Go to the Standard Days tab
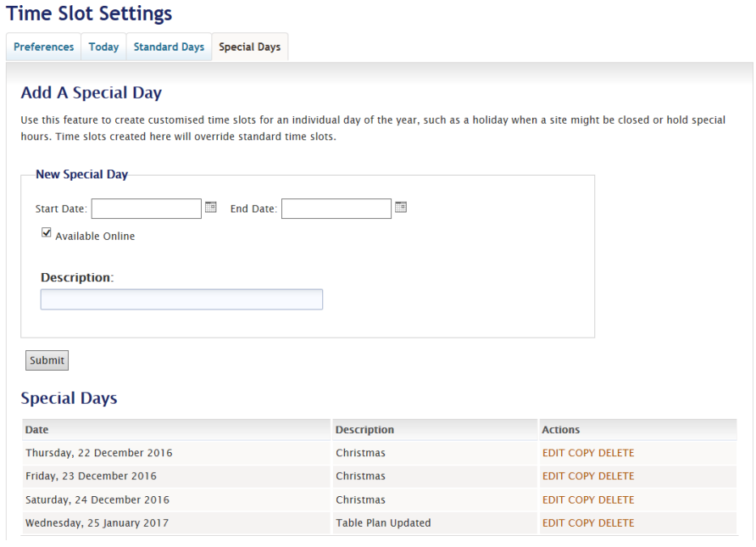Image resolution: width=756 pixels, height=547 pixels. [169, 47]
